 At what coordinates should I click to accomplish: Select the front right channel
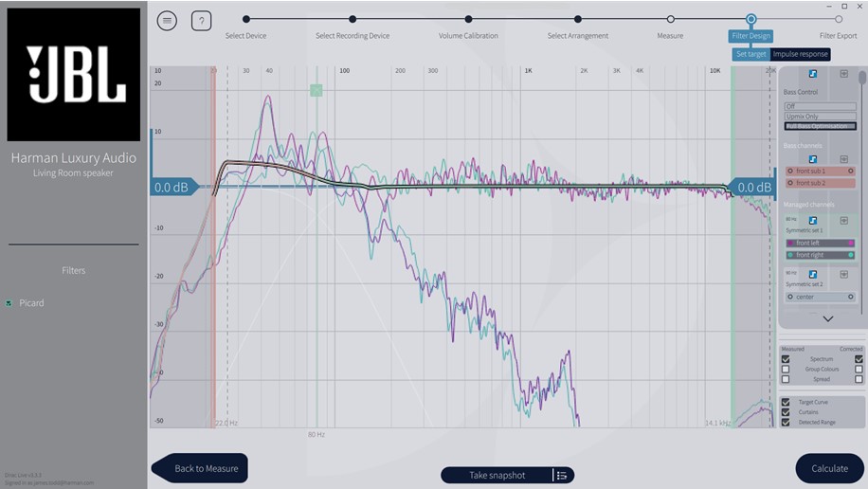tap(821, 255)
